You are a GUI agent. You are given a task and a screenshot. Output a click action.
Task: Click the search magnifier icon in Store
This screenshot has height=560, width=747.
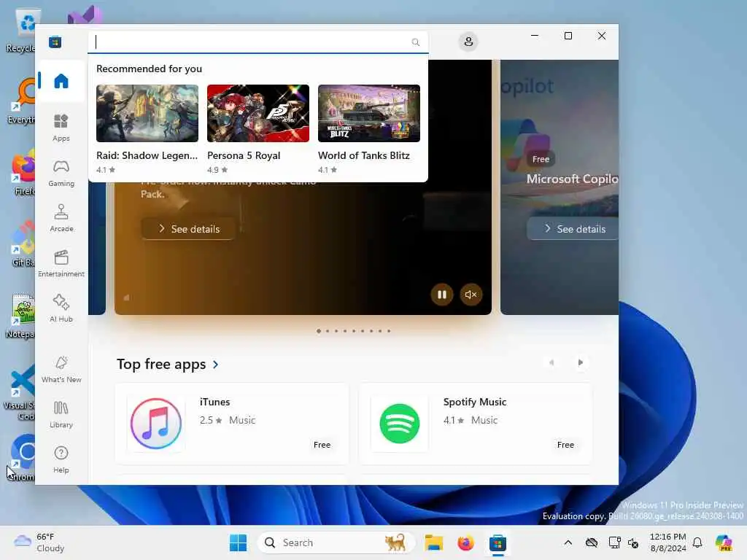pos(415,42)
